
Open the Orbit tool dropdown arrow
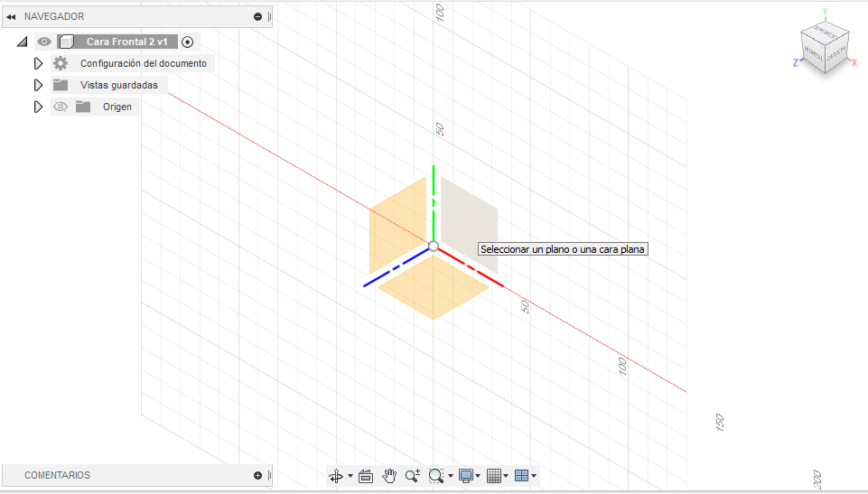coord(350,476)
